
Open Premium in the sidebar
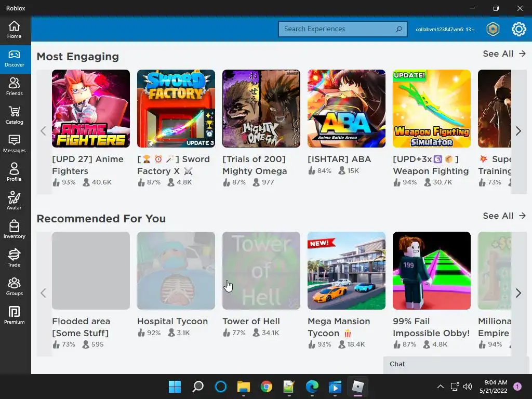(x=14, y=315)
